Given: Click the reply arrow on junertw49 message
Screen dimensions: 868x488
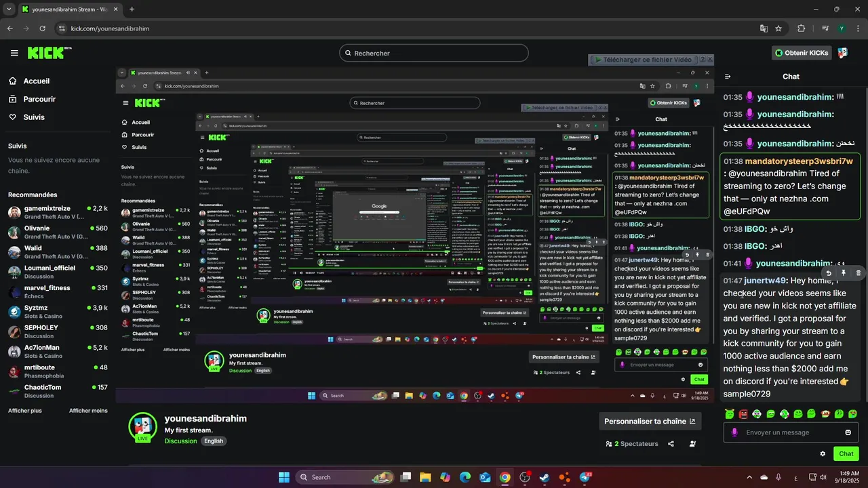Looking at the screenshot, I should pyautogui.click(x=829, y=273).
